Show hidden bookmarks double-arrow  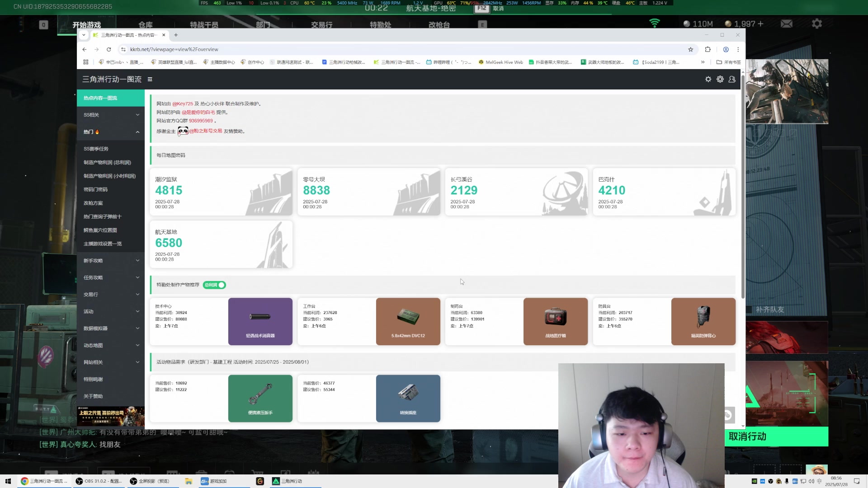(703, 62)
